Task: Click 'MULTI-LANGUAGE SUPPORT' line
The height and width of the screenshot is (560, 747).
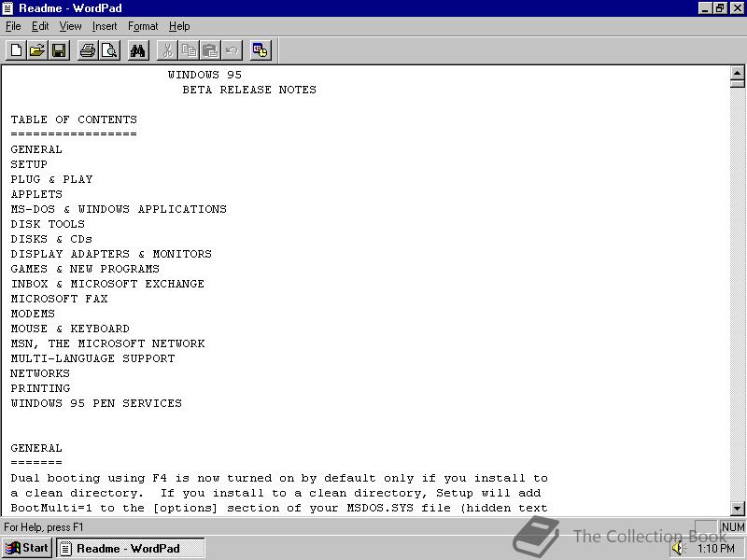Action: 92,358
